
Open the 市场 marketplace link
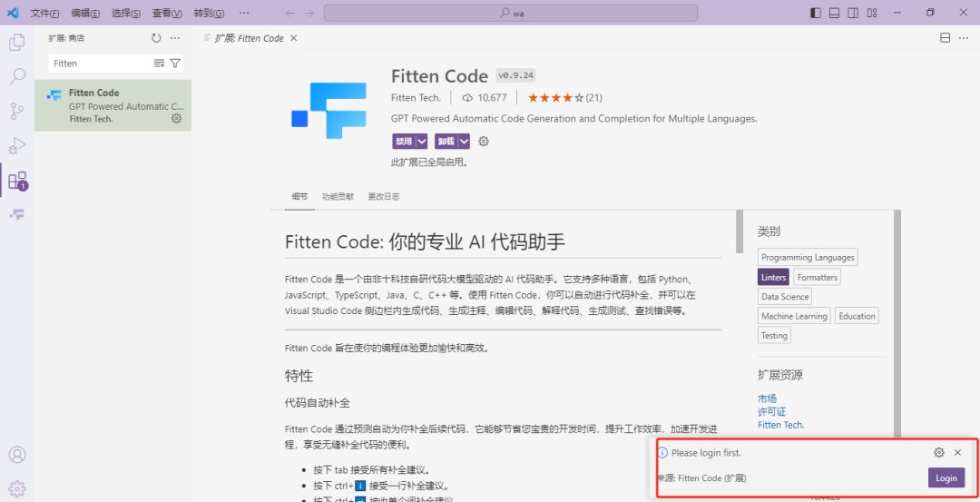(x=767, y=399)
